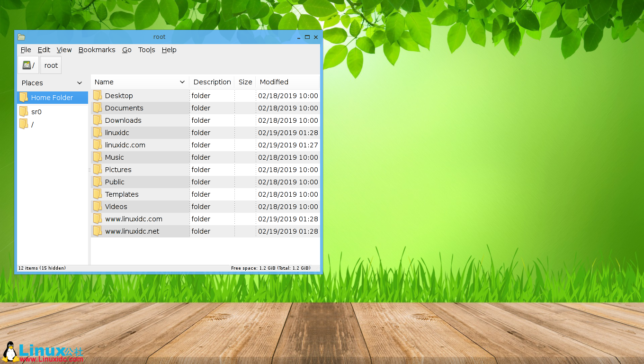Open the Go menu
Viewport: 644px width, 364px height.
127,50
